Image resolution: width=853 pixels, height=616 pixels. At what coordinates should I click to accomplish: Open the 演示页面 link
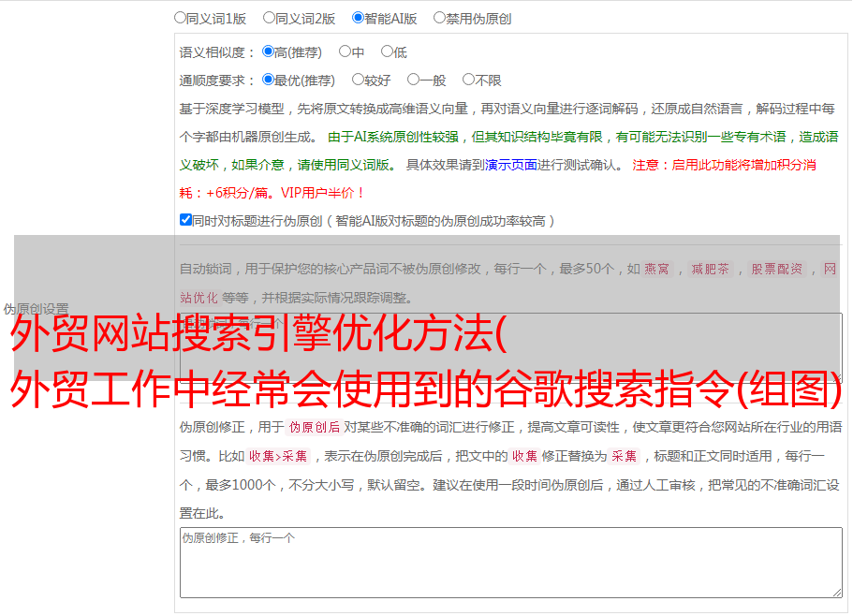[x=510, y=165]
